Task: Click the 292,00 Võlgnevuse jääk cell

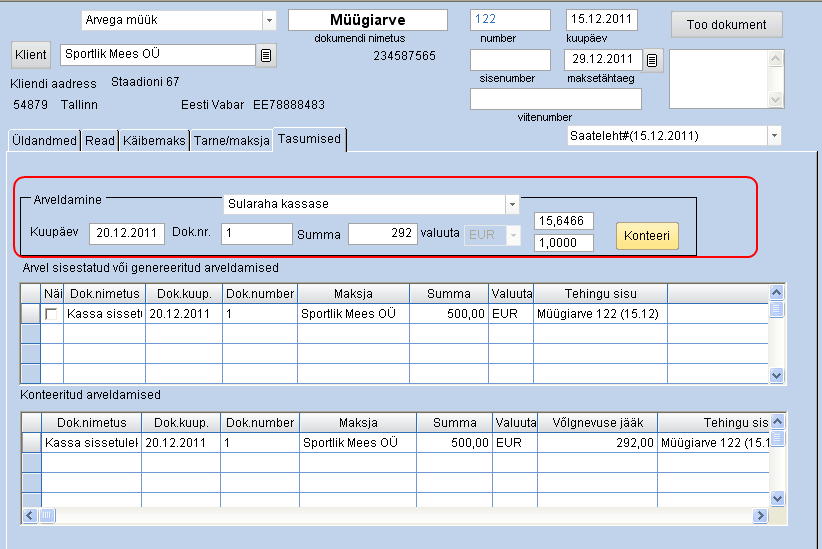Action: coord(598,443)
